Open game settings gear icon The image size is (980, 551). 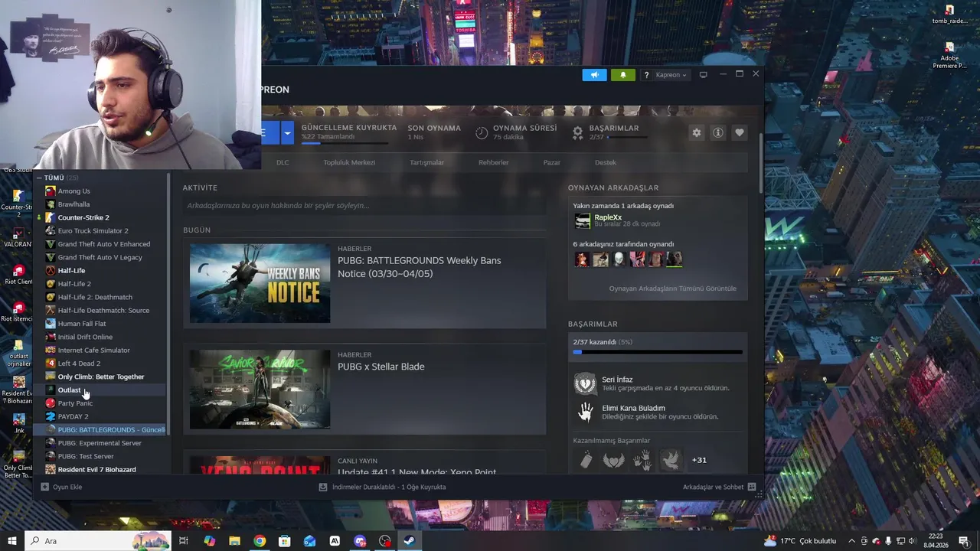tap(696, 132)
